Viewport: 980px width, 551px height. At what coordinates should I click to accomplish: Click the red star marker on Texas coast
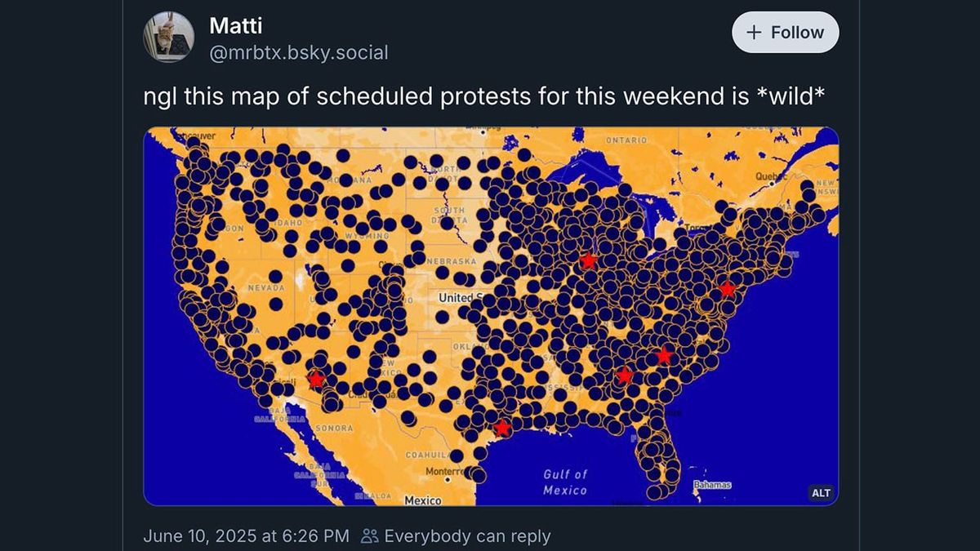click(502, 426)
